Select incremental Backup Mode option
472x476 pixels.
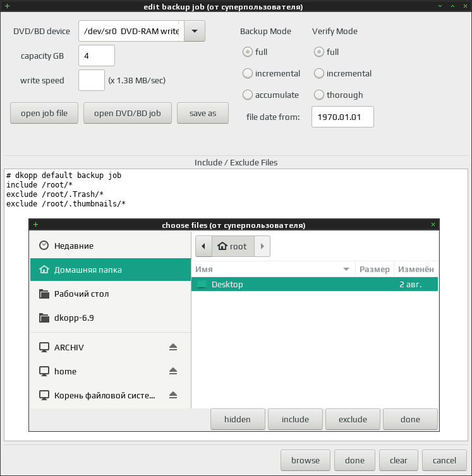pos(248,73)
